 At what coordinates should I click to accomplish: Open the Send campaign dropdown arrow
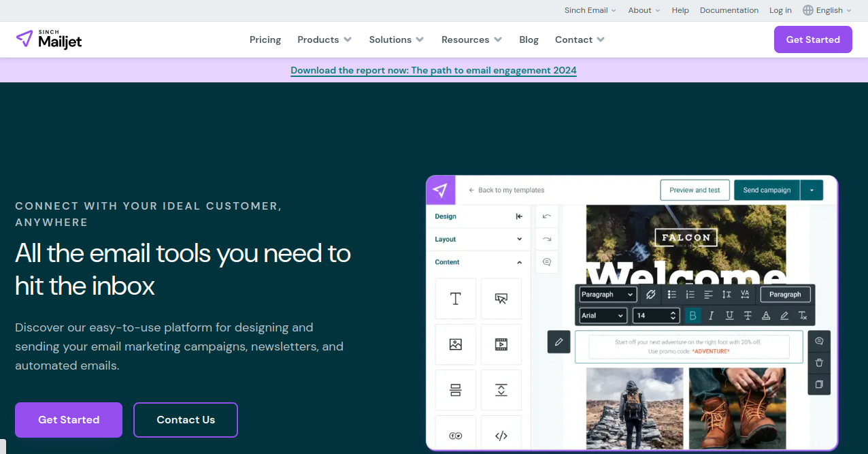pyautogui.click(x=812, y=190)
